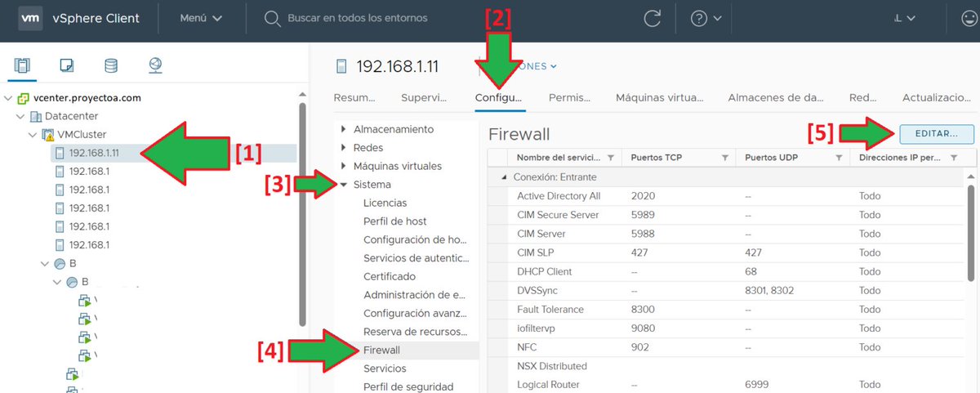This screenshot has width=980, height=393.
Task: Expand the Almacenamiento section
Action: click(x=344, y=129)
